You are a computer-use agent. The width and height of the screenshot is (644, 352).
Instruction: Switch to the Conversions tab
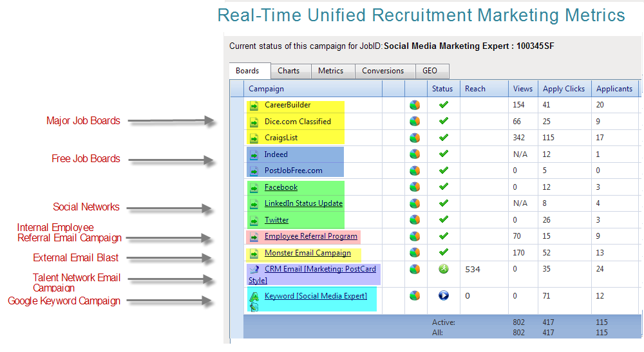(385, 71)
